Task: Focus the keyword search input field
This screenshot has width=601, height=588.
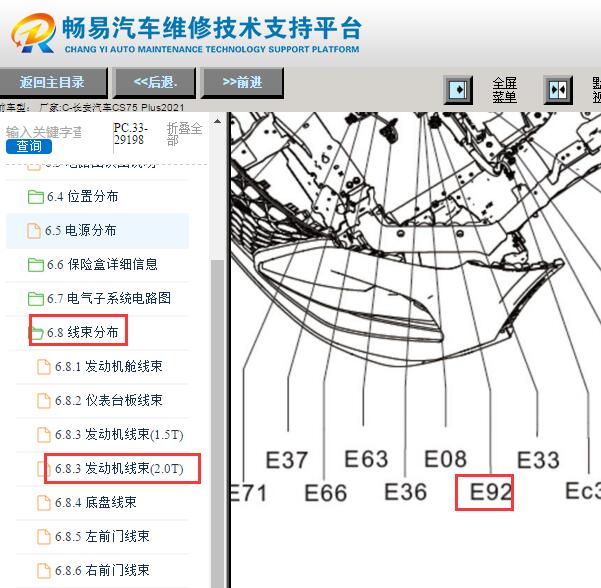Action: point(44,132)
